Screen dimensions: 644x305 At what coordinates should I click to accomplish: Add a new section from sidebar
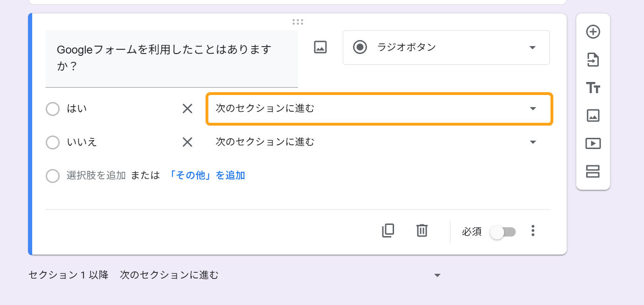pyautogui.click(x=593, y=171)
